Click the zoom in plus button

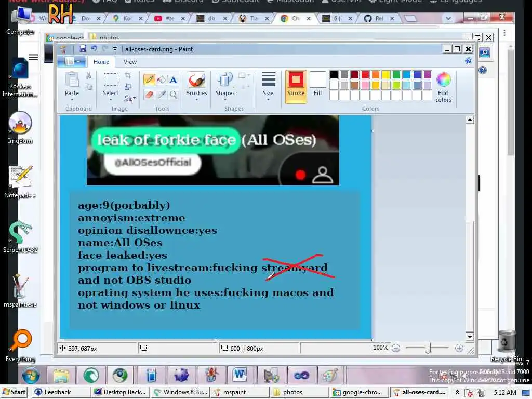pos(459,348)
